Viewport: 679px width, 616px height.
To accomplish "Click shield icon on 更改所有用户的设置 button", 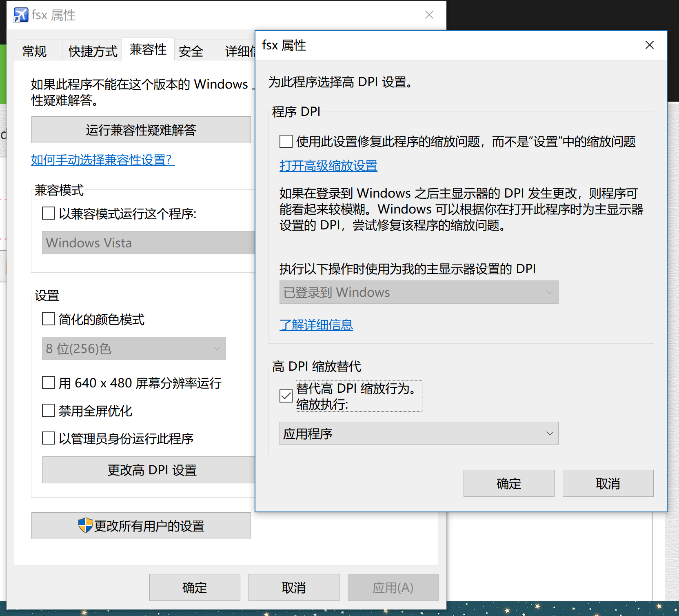I will [x=86, y=525].
